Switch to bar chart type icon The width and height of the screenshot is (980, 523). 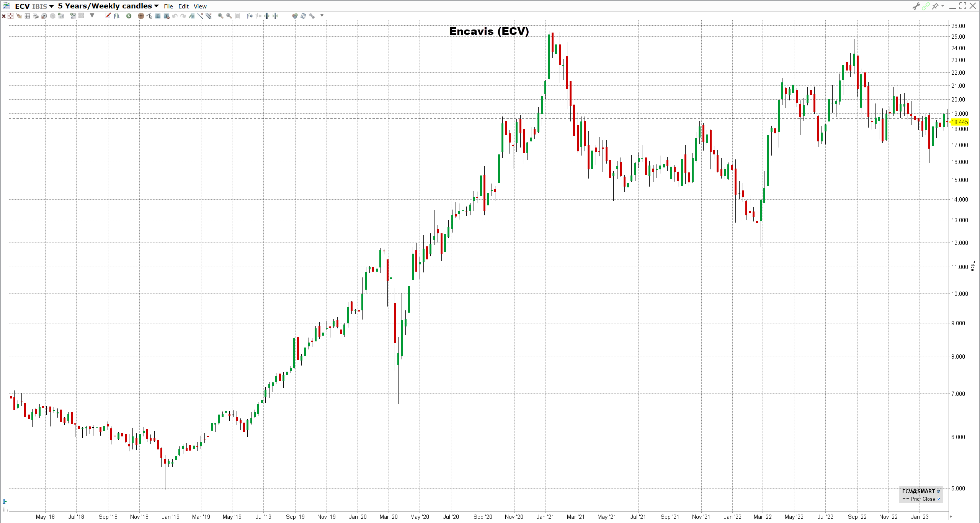point(117,16)
